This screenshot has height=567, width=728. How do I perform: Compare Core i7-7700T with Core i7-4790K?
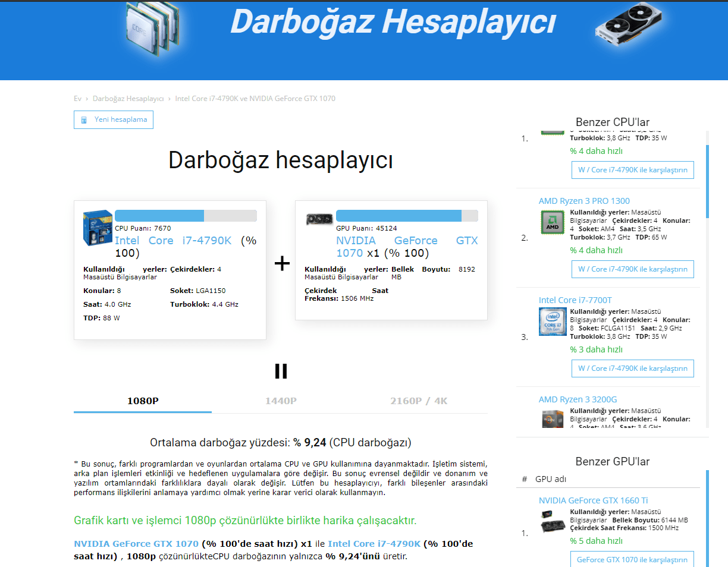point(632,368)
